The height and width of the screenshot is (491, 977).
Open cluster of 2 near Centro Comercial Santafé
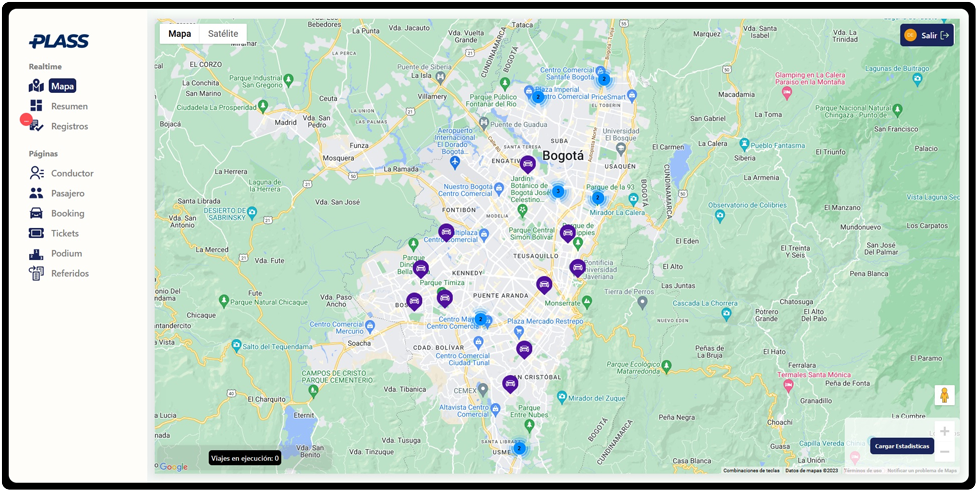tap(603, 79)
